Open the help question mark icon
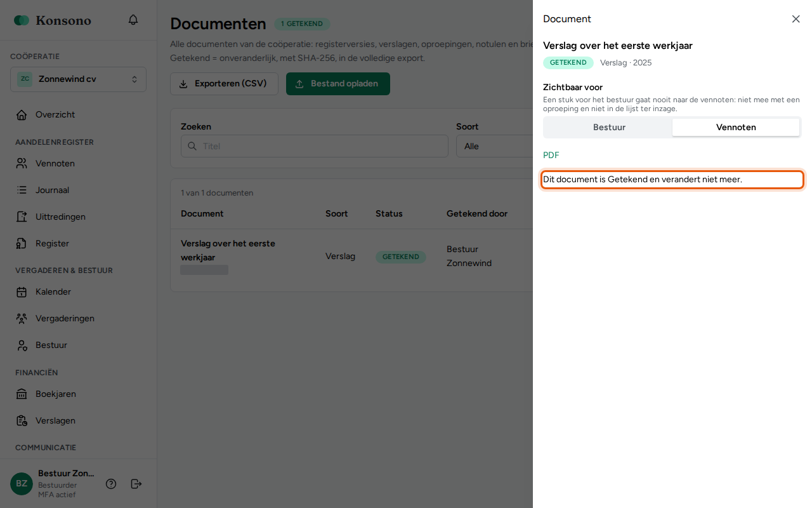This screenshot has height=508, width=812. pyautogui.click(x=111, y=484)
